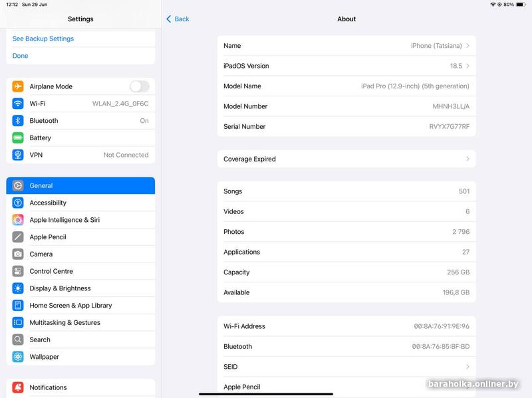Screen dimensions: 532x398
Task: Expand iPadOS Version details chevron
Action: point(468,66)
